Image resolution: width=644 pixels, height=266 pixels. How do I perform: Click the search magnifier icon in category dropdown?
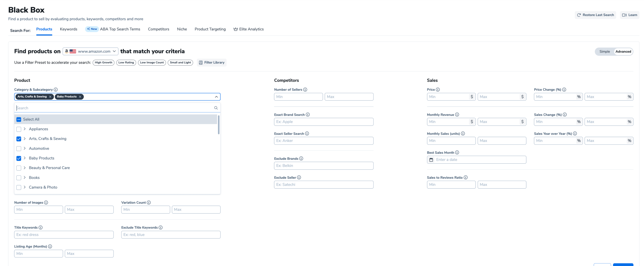click(x=216, y=108)
